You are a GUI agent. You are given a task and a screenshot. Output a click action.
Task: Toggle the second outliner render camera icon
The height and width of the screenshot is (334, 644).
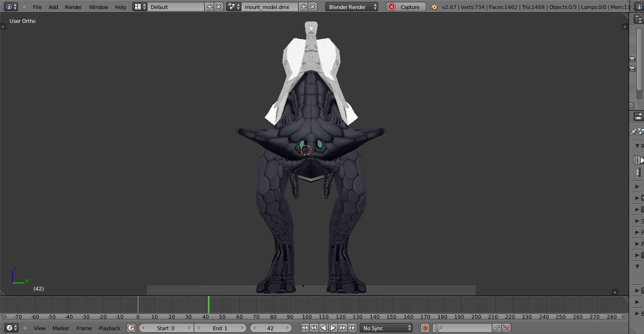click(632, 69)
